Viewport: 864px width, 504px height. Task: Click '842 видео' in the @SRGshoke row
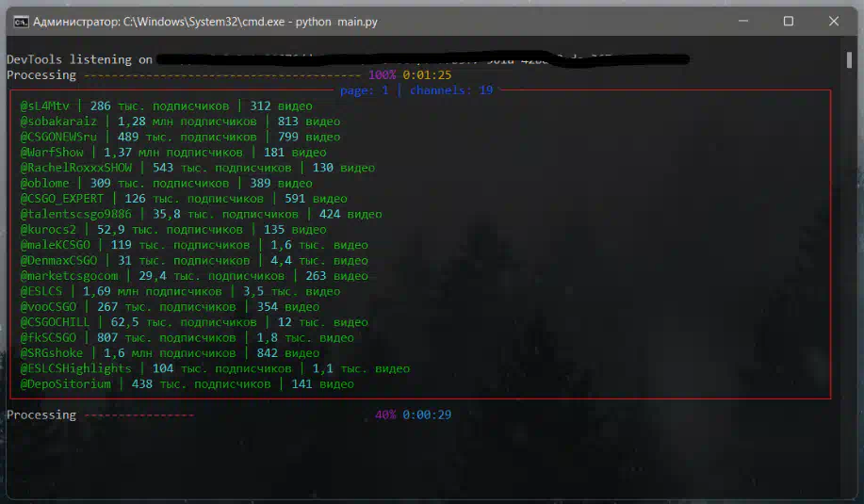[288, 352]
